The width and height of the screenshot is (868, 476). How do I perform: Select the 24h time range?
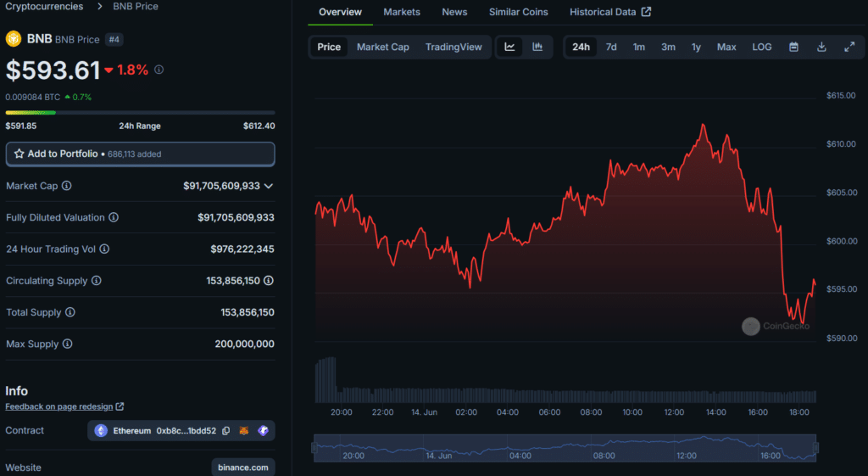581,48
